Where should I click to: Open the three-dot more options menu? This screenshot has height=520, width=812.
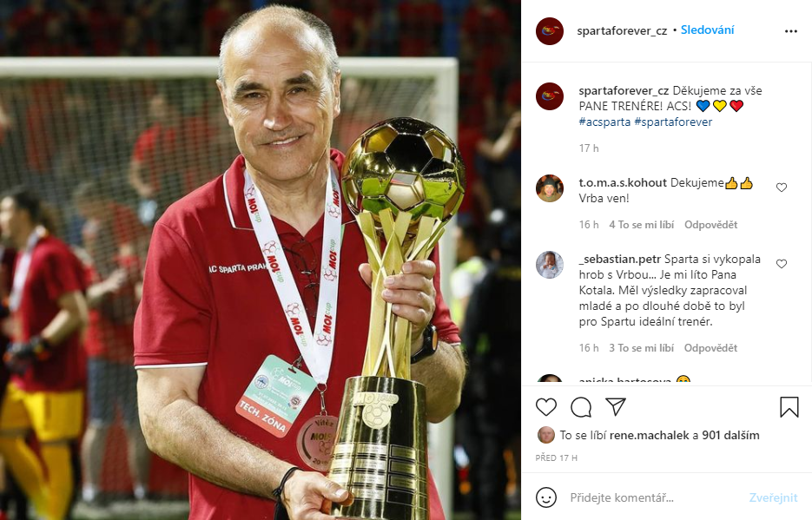[791, 31]
